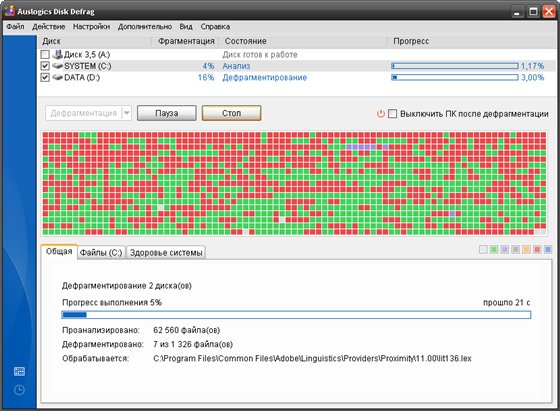This screenshot has width=560, height=411.
Task: Click the floppy drive icon for Диск 3,5 (A:)
Action: click(57, 54)
